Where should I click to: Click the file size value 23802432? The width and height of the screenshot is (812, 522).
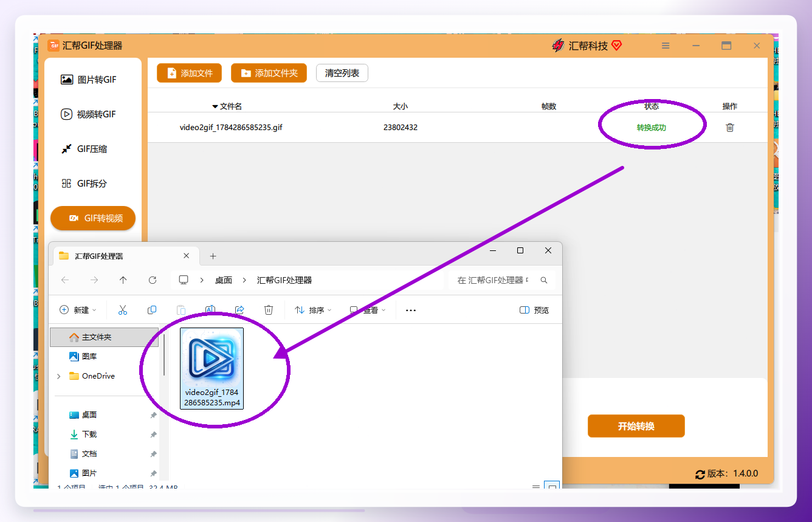coord(401,128)
